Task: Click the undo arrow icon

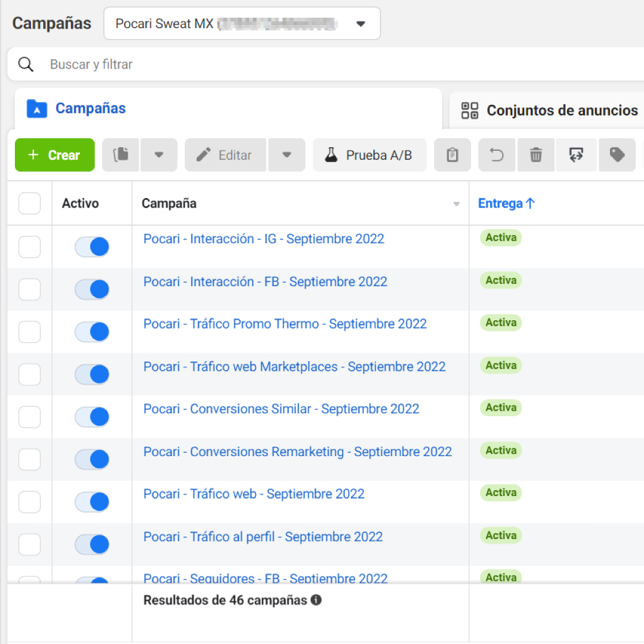Action: (x=497, y=155)
